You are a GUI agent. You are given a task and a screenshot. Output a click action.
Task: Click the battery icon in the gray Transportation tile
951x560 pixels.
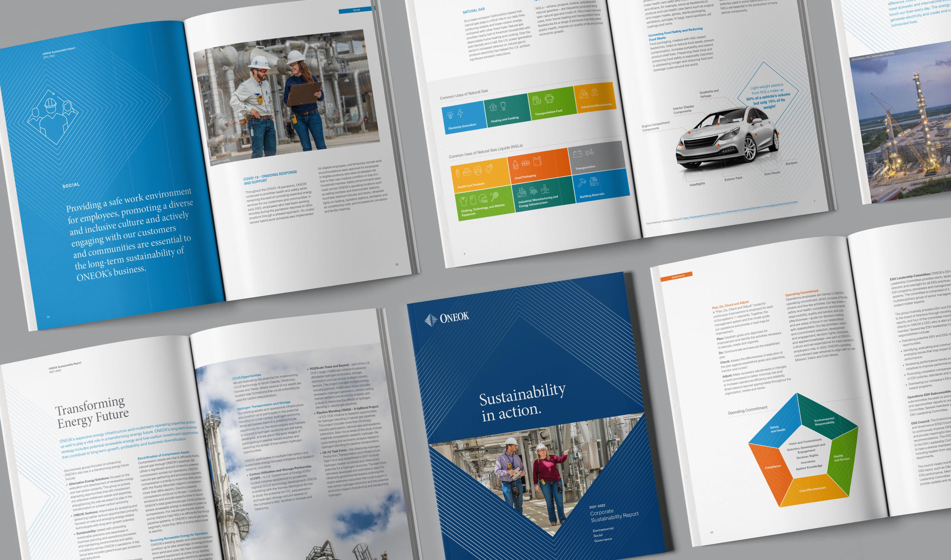pyautogui.click(x=578, y=154)
